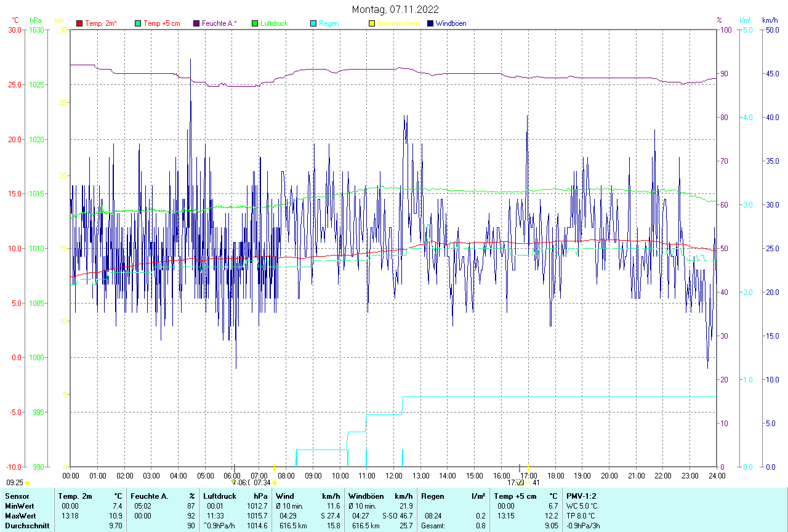Click the 'Regen' column header in table
The width and height of the screenshot is (788, 532).
click(x=432, y=496)
